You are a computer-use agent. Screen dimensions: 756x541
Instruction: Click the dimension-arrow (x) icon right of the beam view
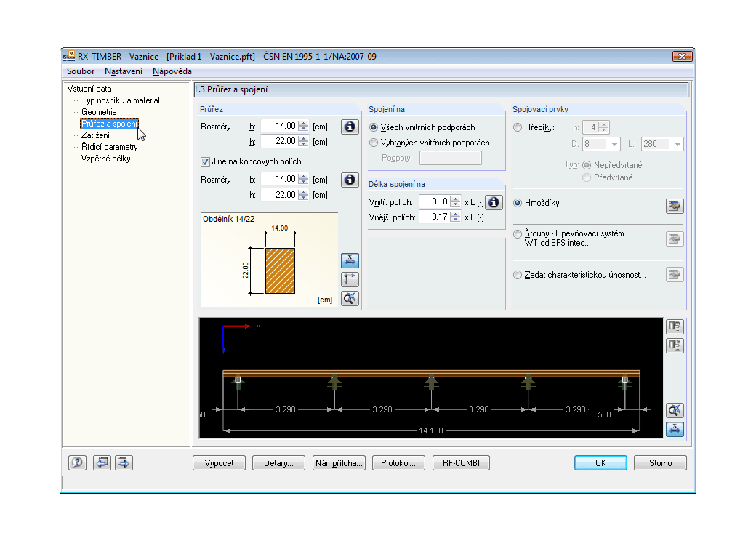[675, 429]
